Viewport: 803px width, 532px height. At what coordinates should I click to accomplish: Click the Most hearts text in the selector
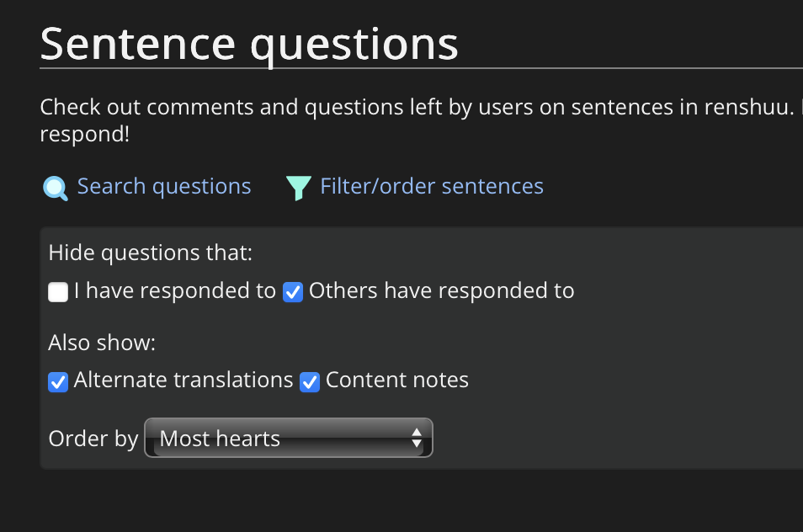coord(220,439)
